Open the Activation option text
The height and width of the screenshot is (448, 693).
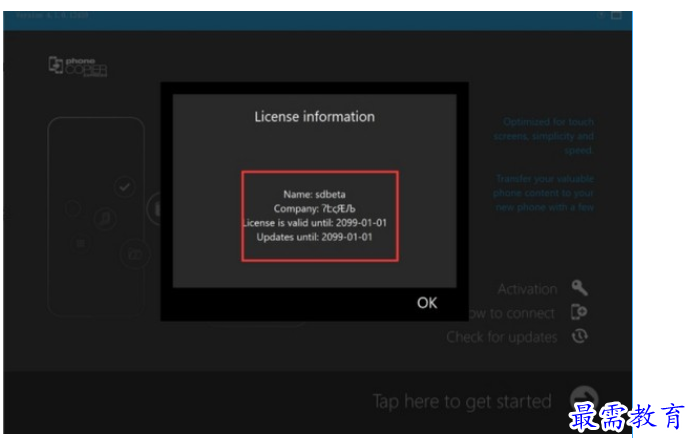pyautogui.click(x=527, y=289)
